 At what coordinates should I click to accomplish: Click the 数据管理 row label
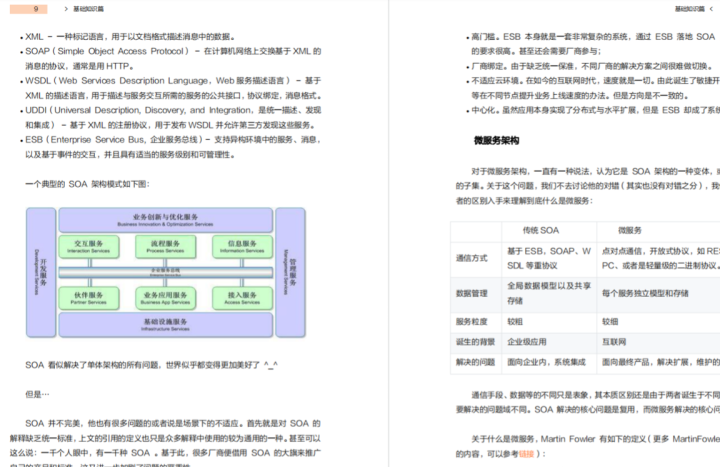pyautogui.click(x=472, y=293)
